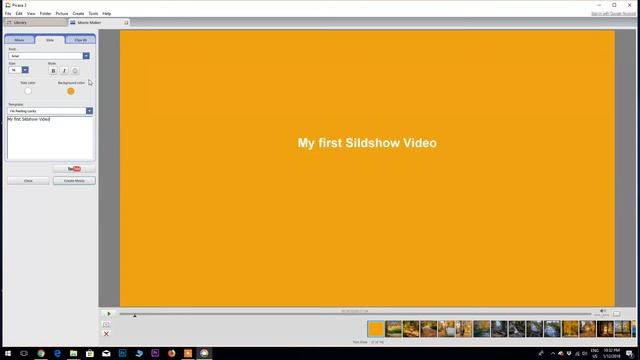The image size is (640, 360).
Task: Open the notification center icon
Action: tap(629, 353)
